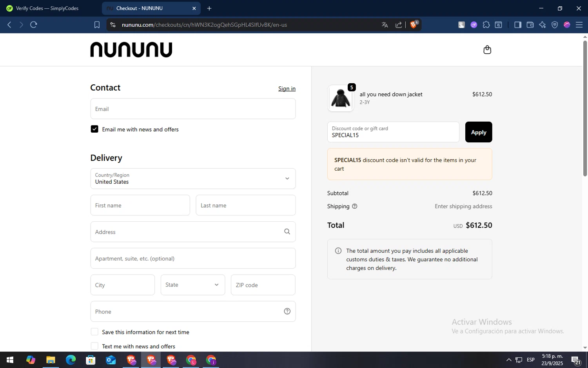Click the down jacket product thumbnail
The width and height of the screenshot is (588, 368).
pyautogui.click(x=341, y=98)
